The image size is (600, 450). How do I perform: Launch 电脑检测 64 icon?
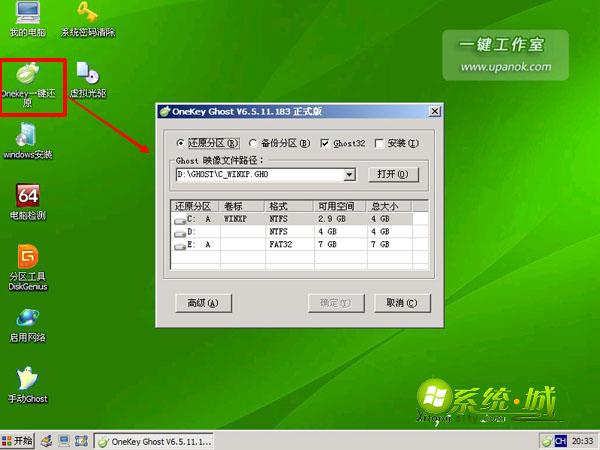tap(28, 202)
